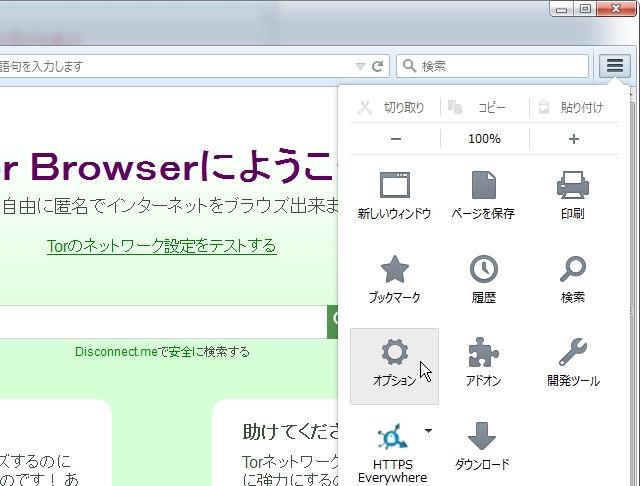Minimize the browser window
Screen dimensions: 640x486
[x=562, y=9]
